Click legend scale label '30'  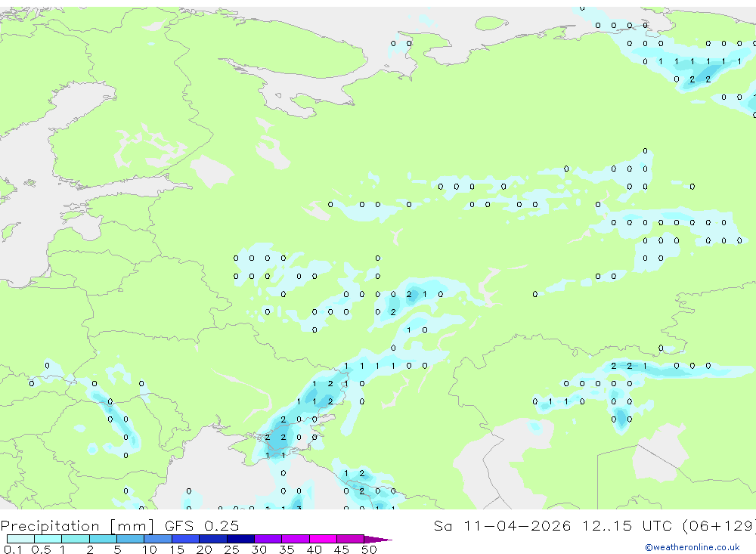(259, 549)
